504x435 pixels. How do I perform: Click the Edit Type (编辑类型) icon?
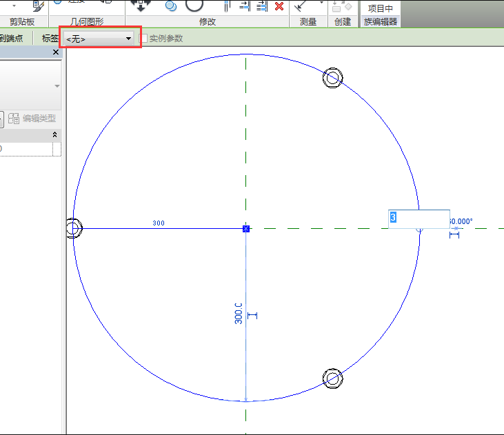click(14, 119)
